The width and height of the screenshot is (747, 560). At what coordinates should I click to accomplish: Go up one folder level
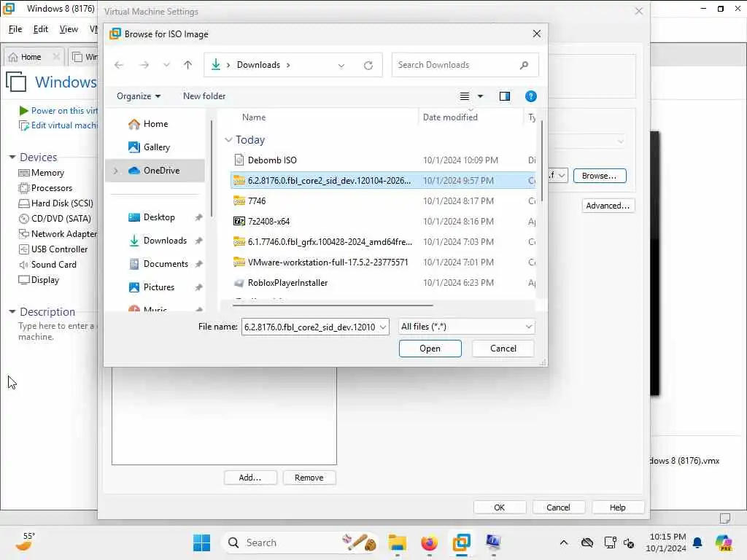(187, 65)
